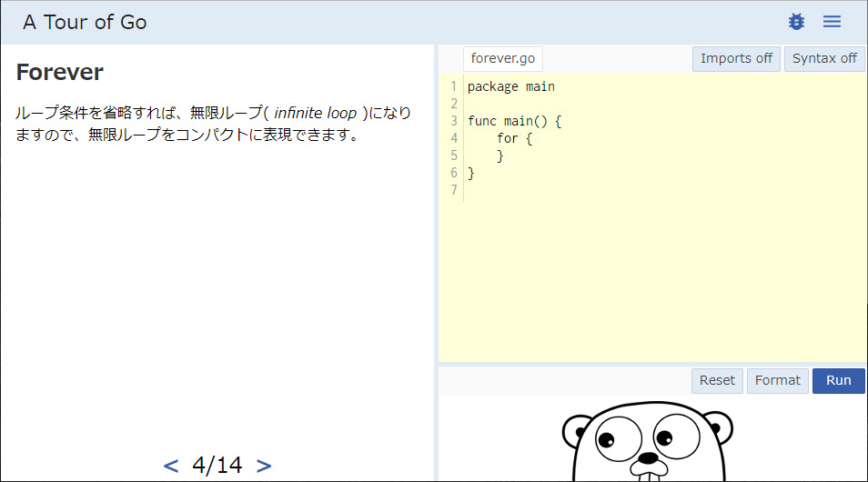This screenshot has height=482, width=868.
Task: Click the Format button
Action: [777, 381]
